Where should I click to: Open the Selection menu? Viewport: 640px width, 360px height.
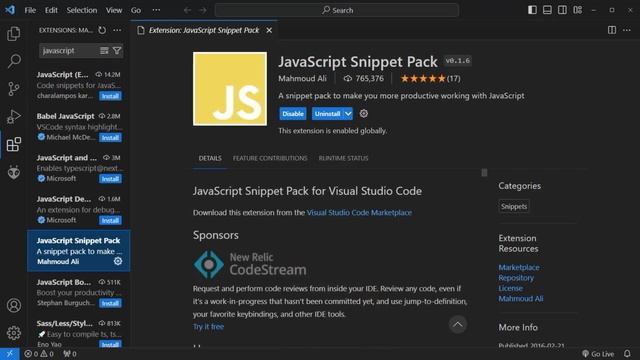(82, 10)
